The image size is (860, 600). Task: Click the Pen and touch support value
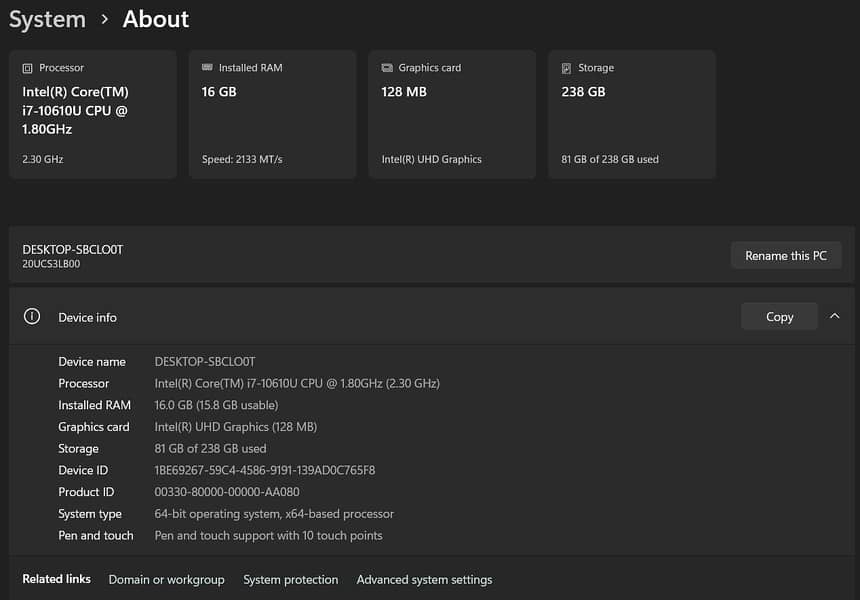(268, 535)
